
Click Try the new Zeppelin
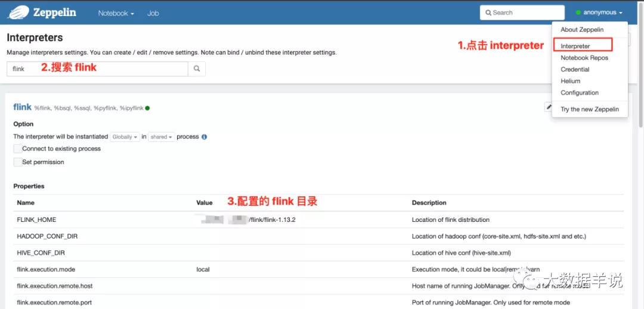[x=590, y=109]
